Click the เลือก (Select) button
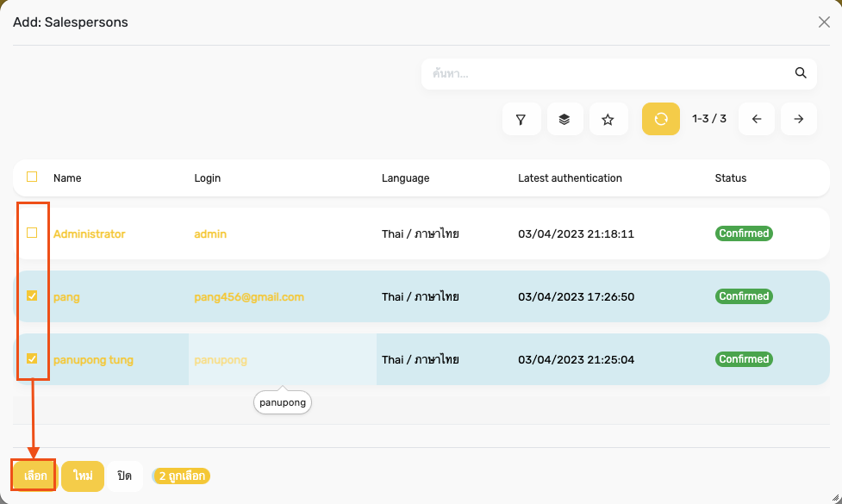Viewport: 842px width, 504px height. [x=35, y=476]
